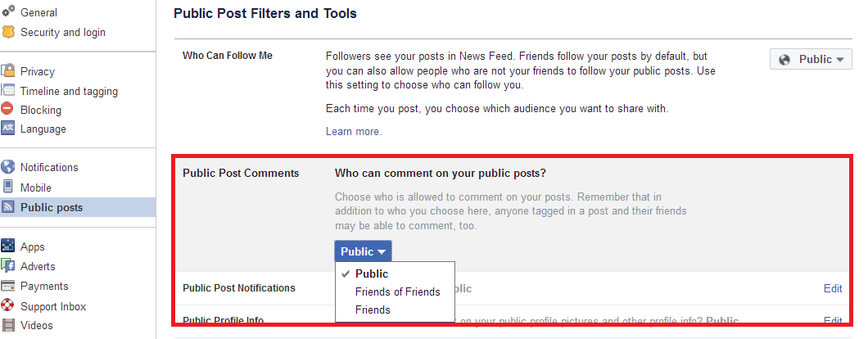This screenshot has height=339, width=868.
Task: Click the Blocking red circle icon
Action: [x=7, y=109]
